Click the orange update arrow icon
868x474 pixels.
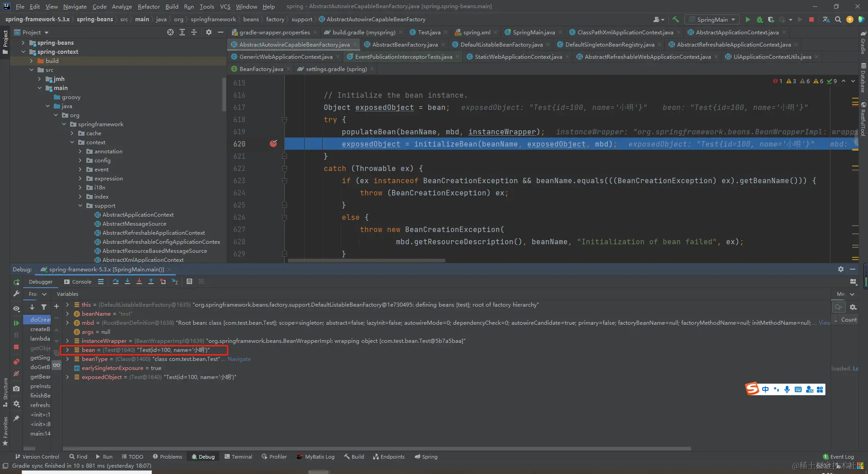tap(850, 19)
